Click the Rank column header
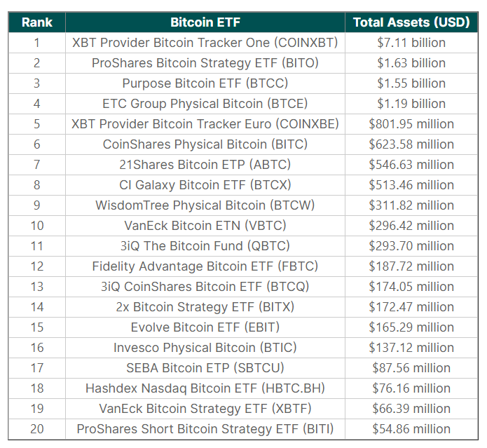Viewport: 487px width, 448px height. tap(36, 22)
